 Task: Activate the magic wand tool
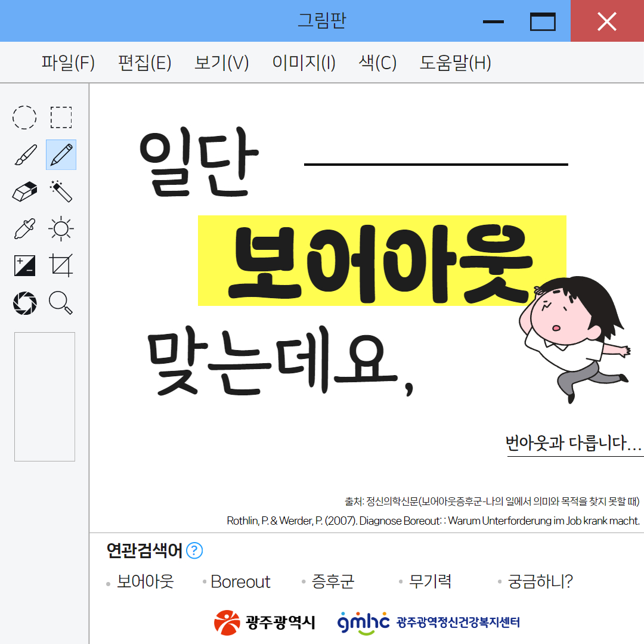(61, 192)
